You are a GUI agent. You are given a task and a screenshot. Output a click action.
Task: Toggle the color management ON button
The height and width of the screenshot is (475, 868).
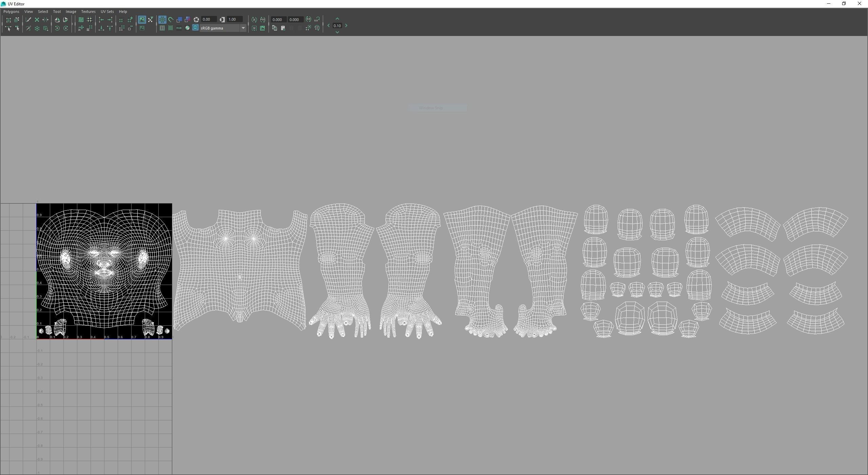tap(195, 28)
